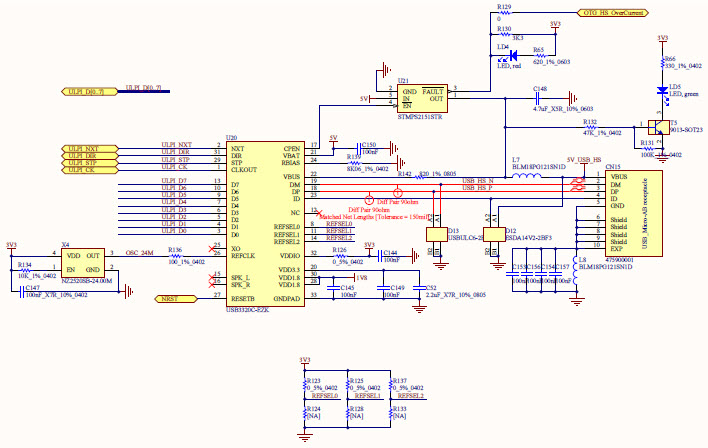Click capacitor C148 symbol
Screen dimensions: 708x448
click(x=538, y=98)
